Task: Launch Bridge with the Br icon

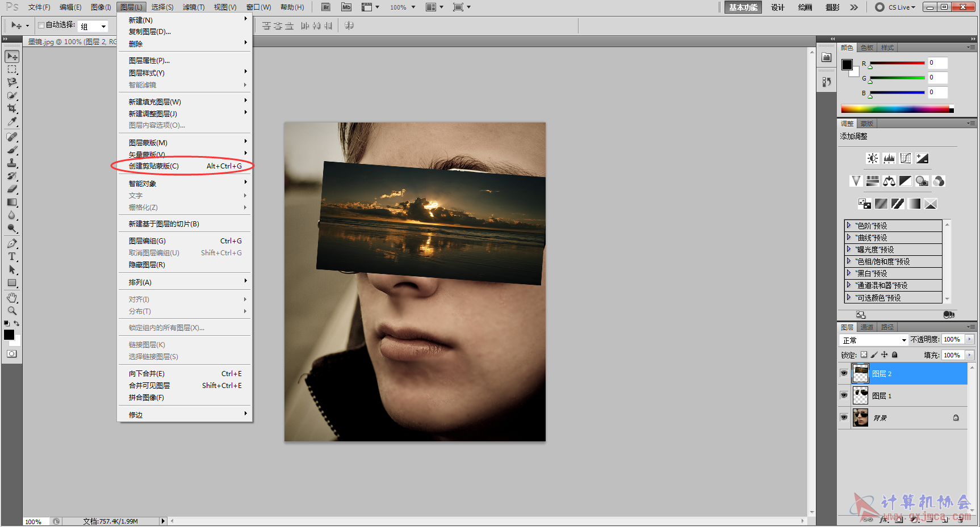Action: pos(326,7)
